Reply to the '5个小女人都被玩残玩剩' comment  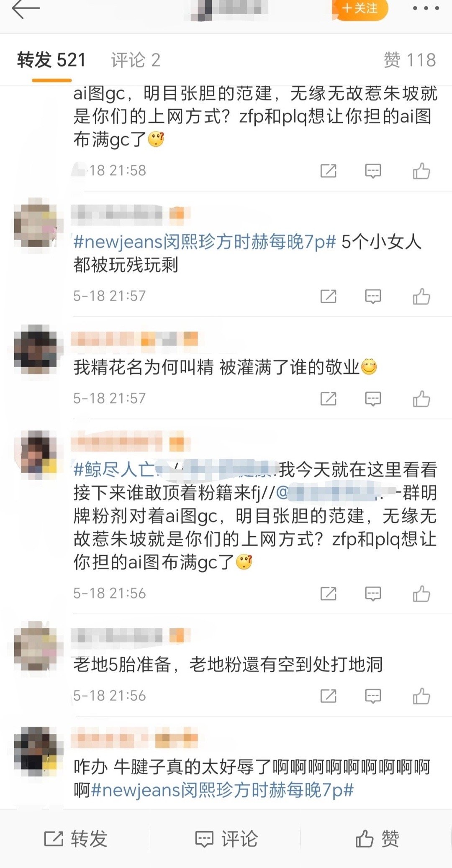point(372,296)
